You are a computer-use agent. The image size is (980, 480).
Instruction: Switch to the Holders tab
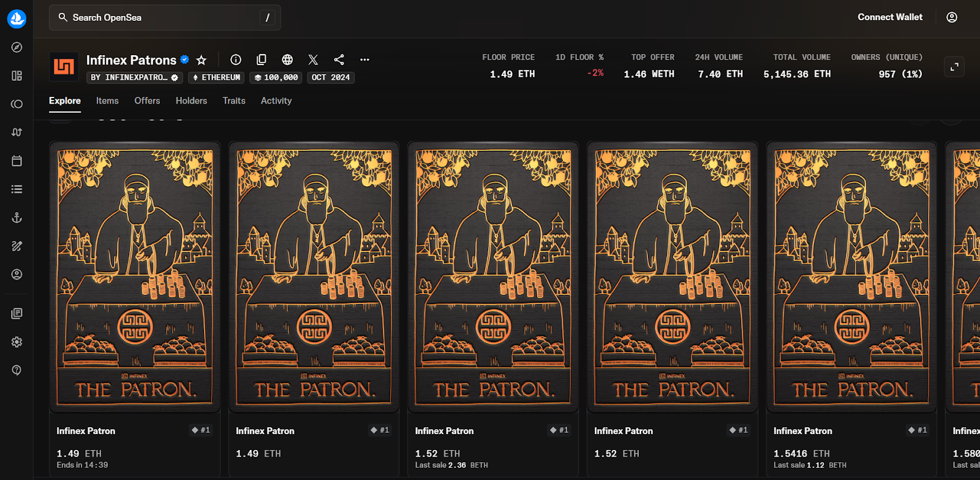tap(191, 101)
